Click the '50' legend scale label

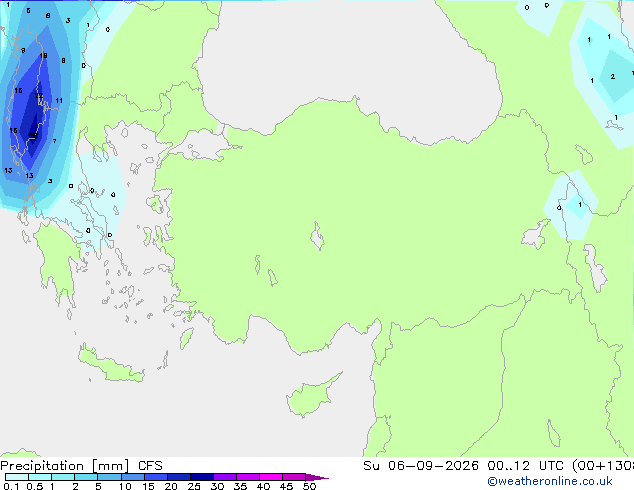tap(309, 486)
